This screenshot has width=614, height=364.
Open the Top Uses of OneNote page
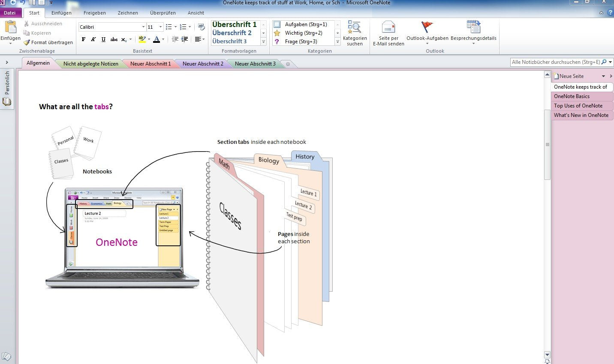coord(582,106)
